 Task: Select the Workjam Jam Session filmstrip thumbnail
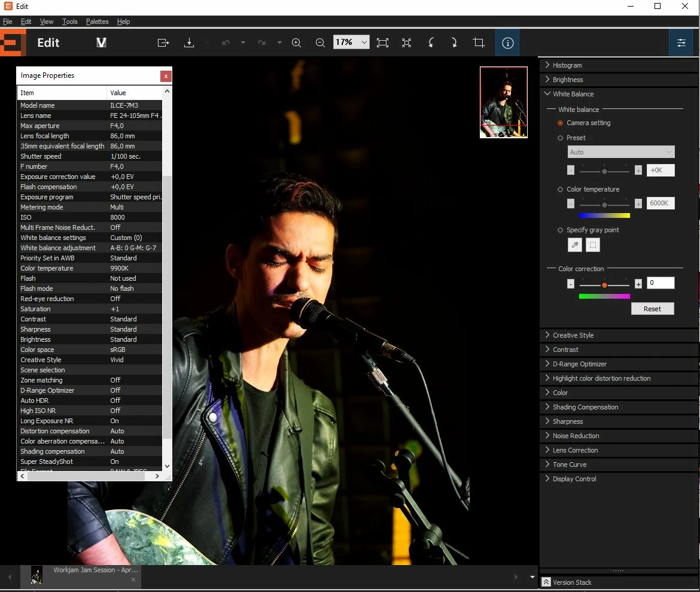[36, 575]
